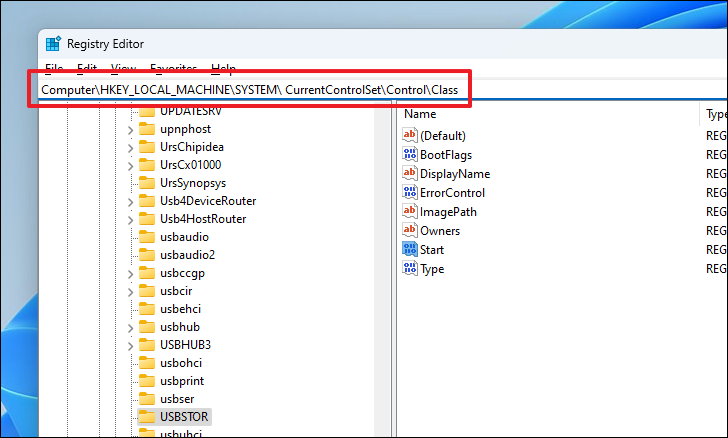Image resolution: width=728 pixels, height=438 pixels.
Task: Expand the usbcir key
Action: [x=130, y=293]
